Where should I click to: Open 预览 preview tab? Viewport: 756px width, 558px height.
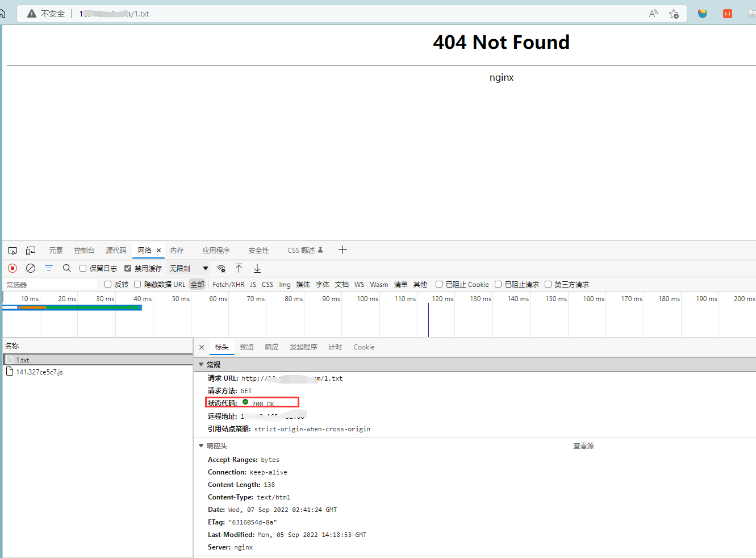coord(247,347)
